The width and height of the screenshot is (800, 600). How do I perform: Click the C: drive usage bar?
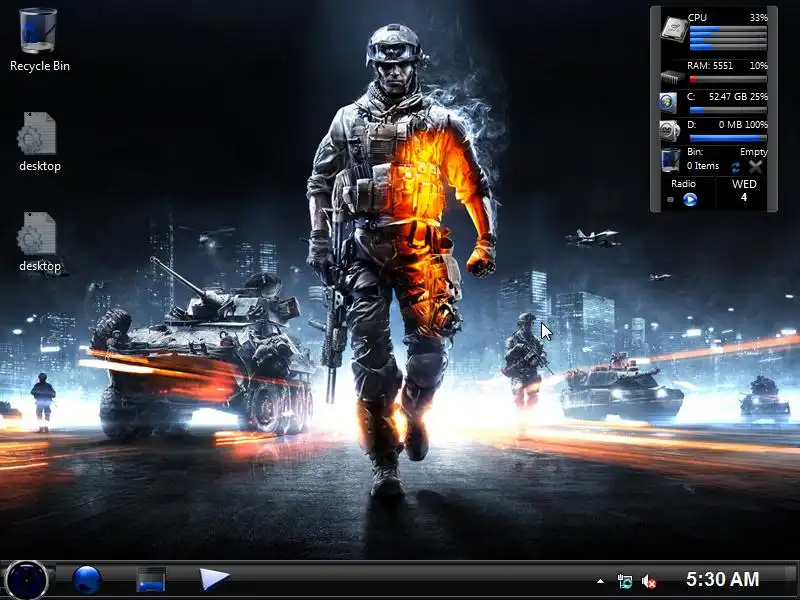point(728,110)
